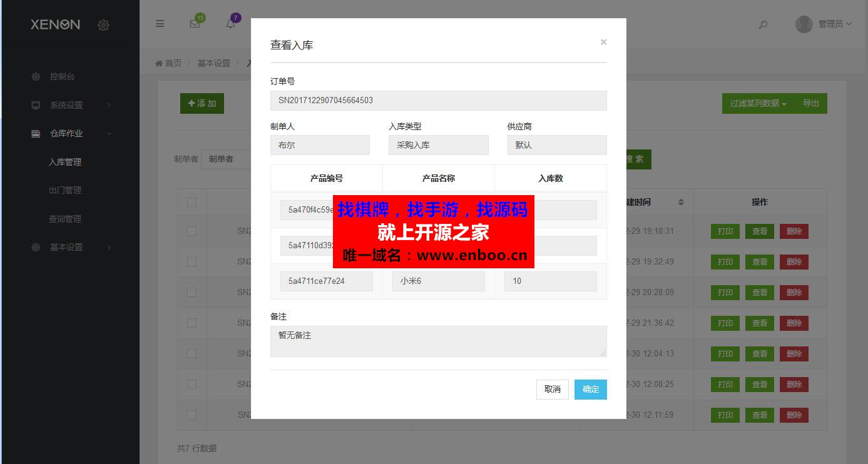Click 基本设置 in the breadcrumb
The width and height of the screenshot is (868, 464).
(x=214, y=63)
